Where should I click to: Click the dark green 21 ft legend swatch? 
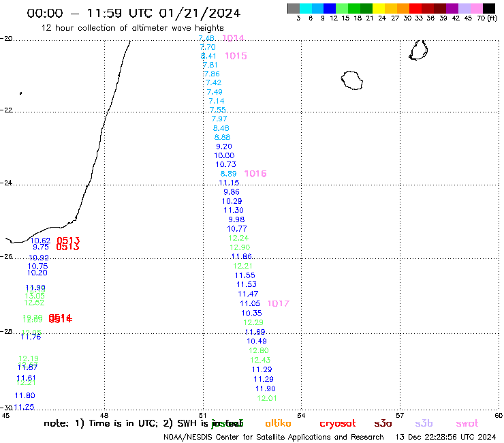pyautogui.click(x=366, y=8)
